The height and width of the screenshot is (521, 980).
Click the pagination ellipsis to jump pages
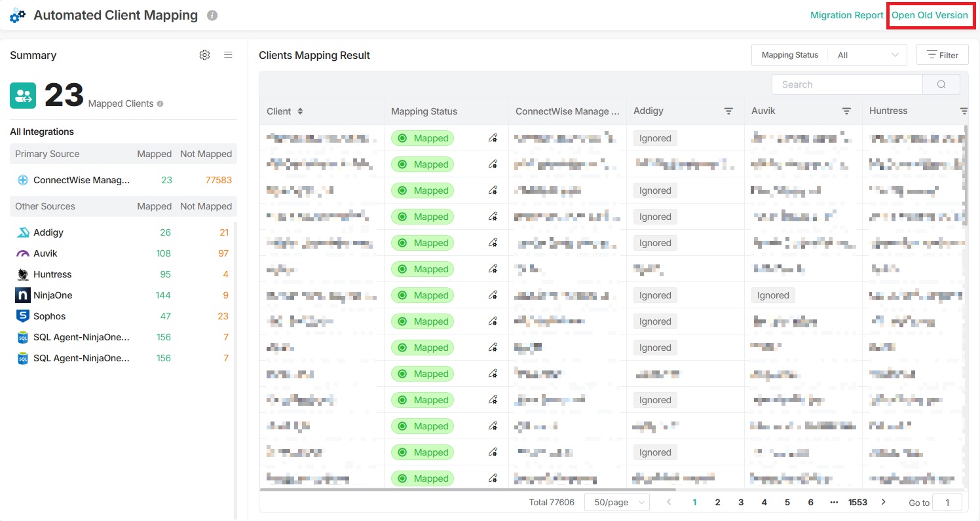click(x=833, y=502)
